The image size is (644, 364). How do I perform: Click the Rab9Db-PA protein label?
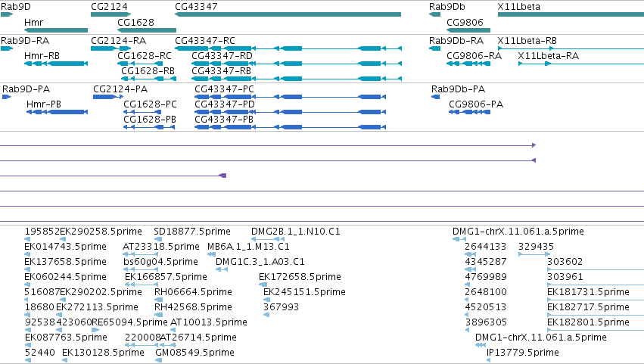pyautogui.click(x=459, y=89)
